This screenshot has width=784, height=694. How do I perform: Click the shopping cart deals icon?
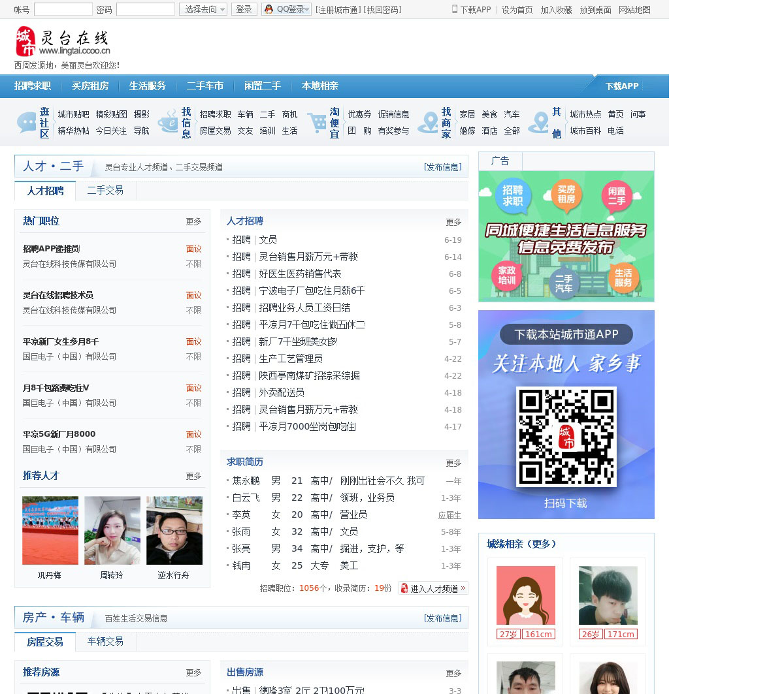click(x=317, y=122)
